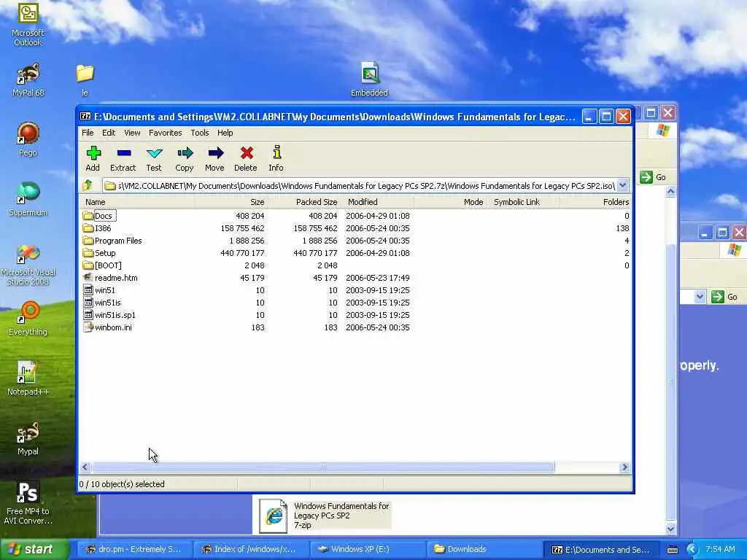Click Go button in lower background window
The width and height of the screenshot is (747, 560).
click(x=725, y=297)
